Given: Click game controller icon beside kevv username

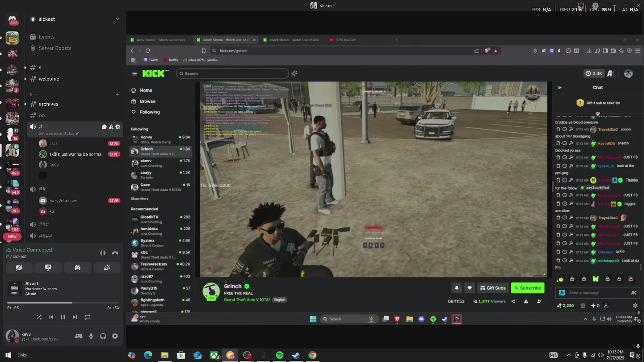Looking at the screenshot, I should [x=78, y=336].
